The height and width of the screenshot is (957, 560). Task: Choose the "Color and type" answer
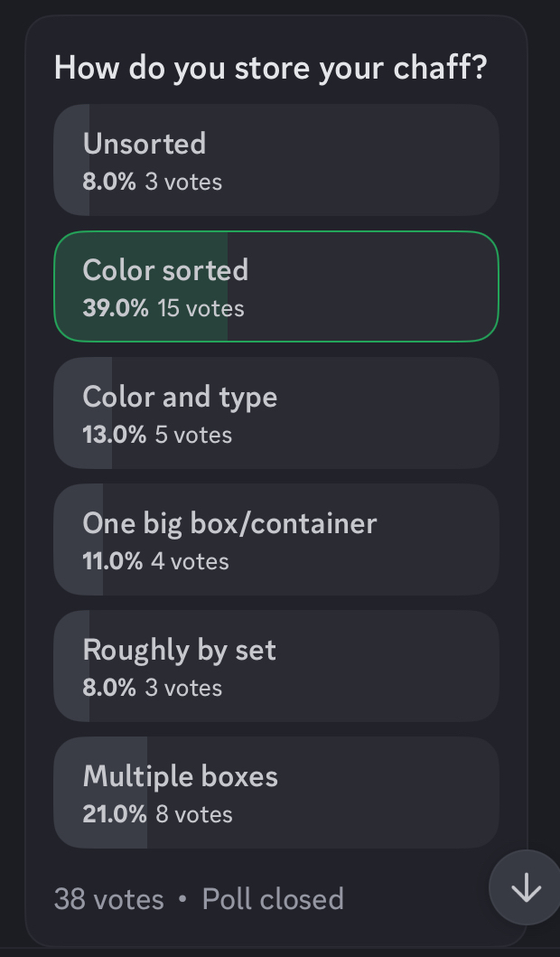coord(275,413)
